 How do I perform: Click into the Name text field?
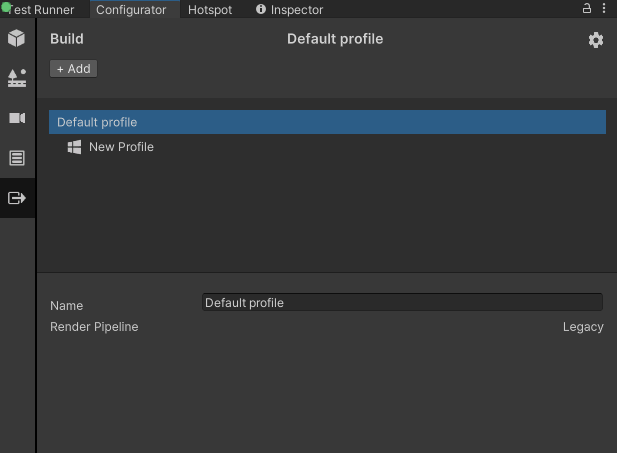pyautogui.click(x=402, y=302)
